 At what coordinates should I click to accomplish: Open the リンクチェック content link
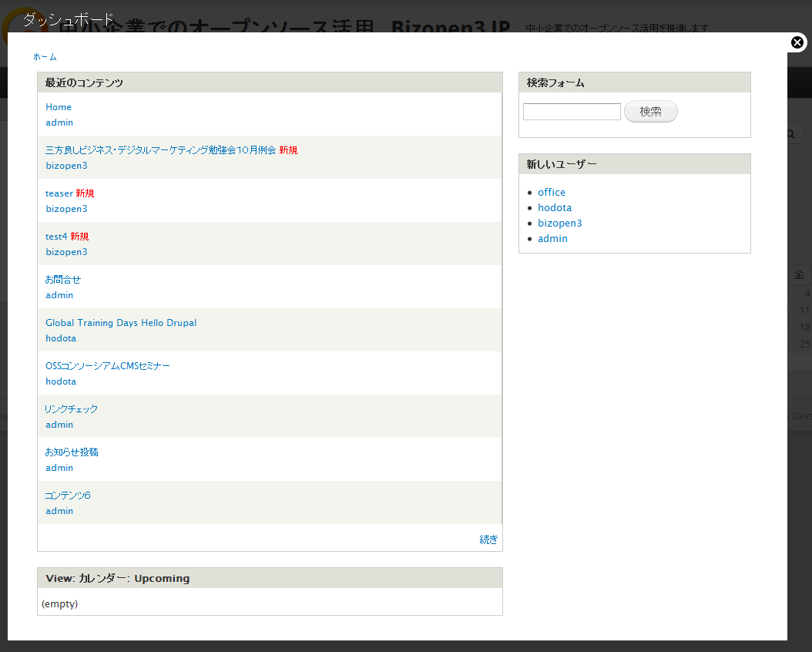71,409
